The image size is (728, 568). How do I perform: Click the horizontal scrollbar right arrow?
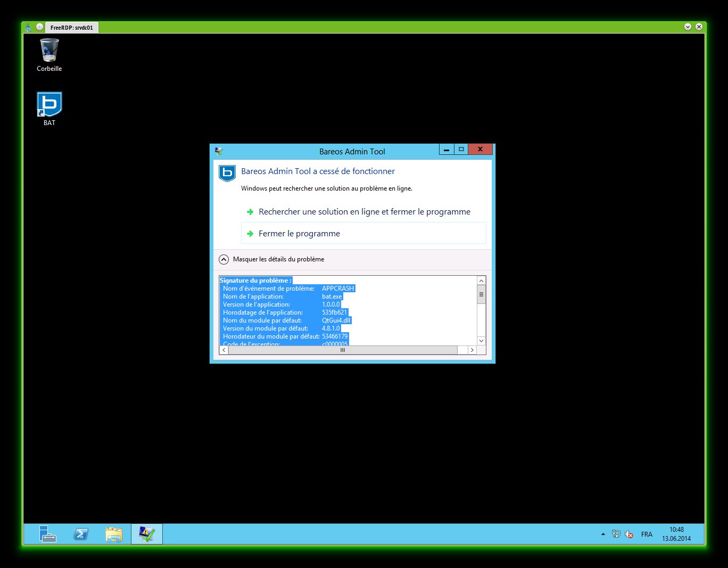tap(471, 350)
